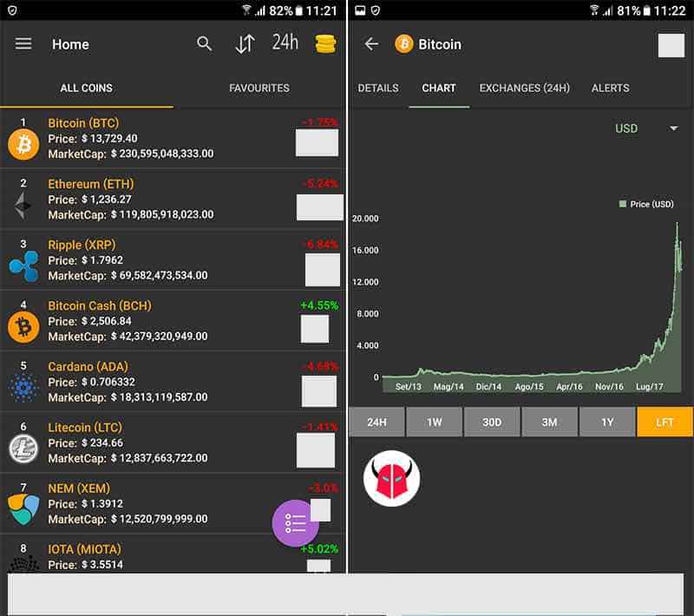The width and height of the screenshot is (694, 616).
Task: Open Bitcoin Cash (BCH) coin entry
Action: (173, 321)
